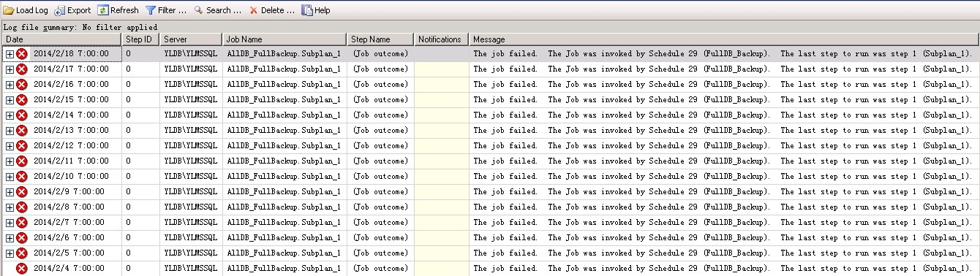Select the date text 2014/2/4 7:00:00

coord(69,269)
